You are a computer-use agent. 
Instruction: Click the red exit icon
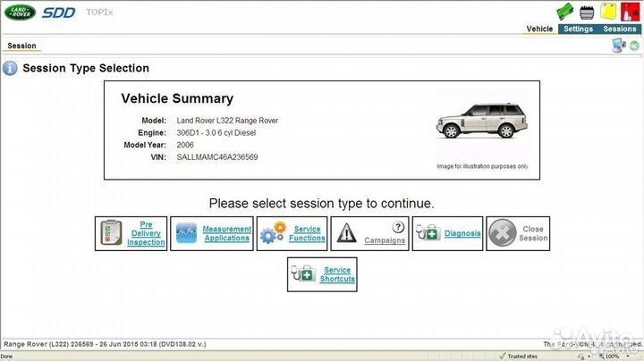point(629,12)
